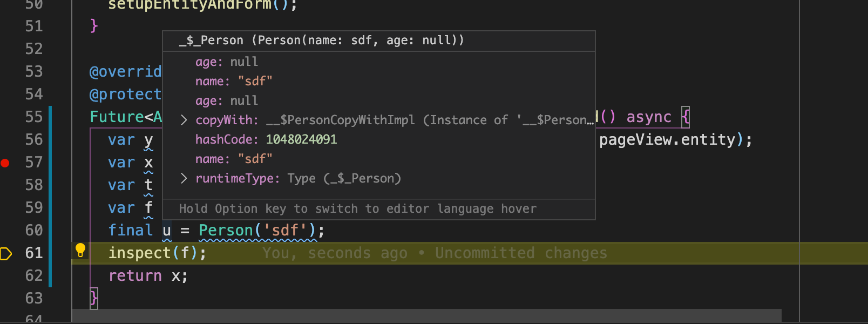Click the _$_Person hover header title

point(321,40)
